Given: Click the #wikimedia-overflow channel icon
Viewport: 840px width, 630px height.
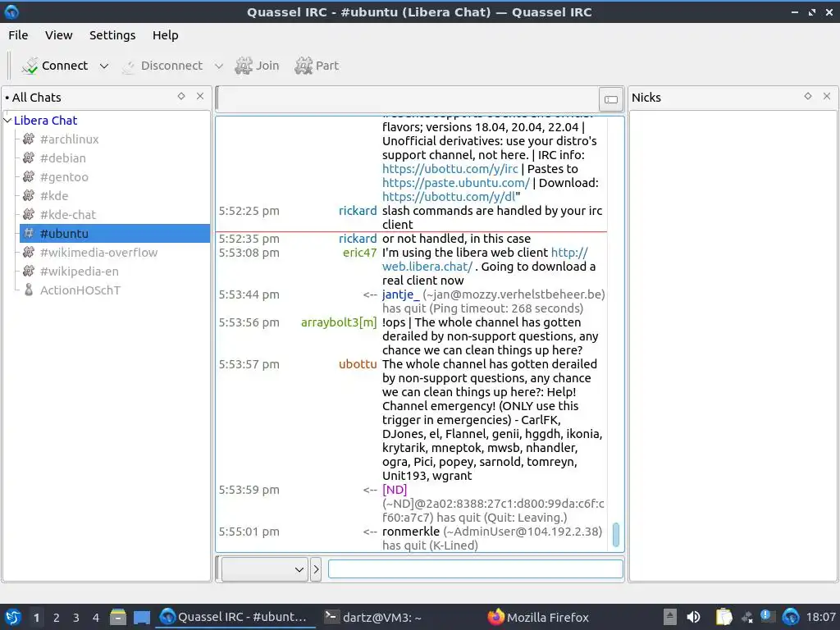Looking at the screenshot, I should click(29, 252).
